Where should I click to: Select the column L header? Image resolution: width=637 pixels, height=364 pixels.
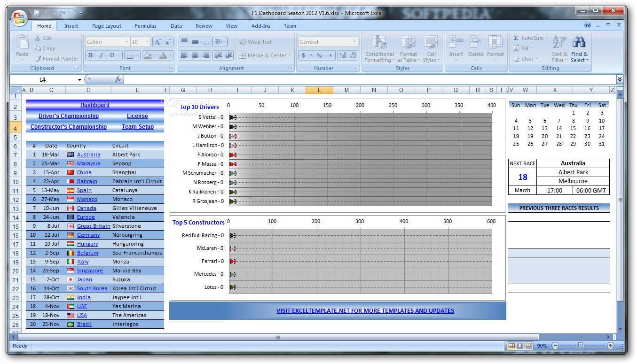(x=319, y=90)
